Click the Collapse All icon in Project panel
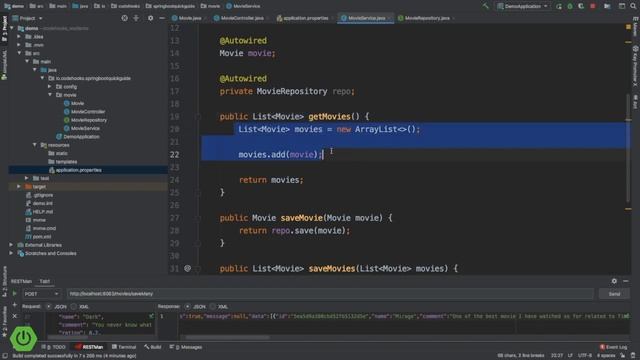Image resolution: width=640 pixels, height=360 pixels. pyautogui.click(x=136, y=18)
